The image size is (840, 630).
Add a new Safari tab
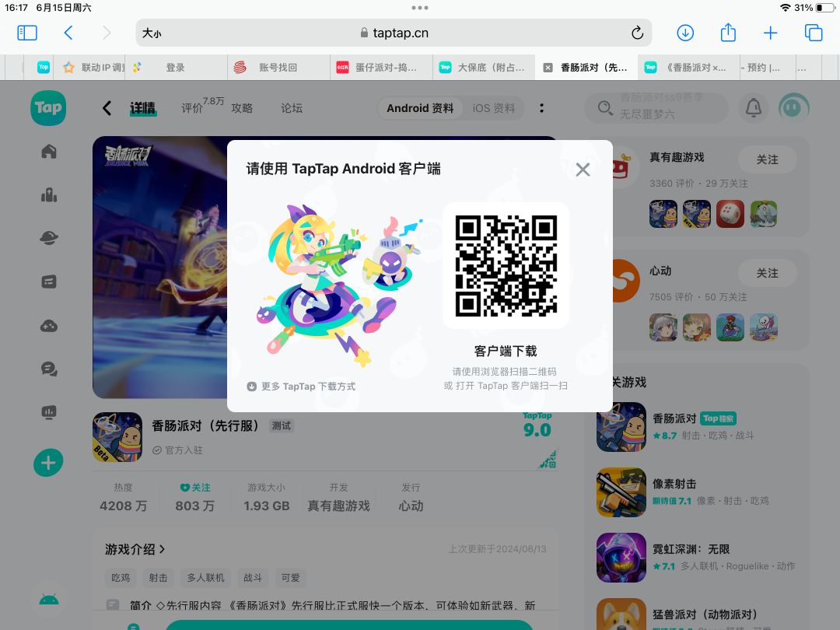tap(770, 33)
